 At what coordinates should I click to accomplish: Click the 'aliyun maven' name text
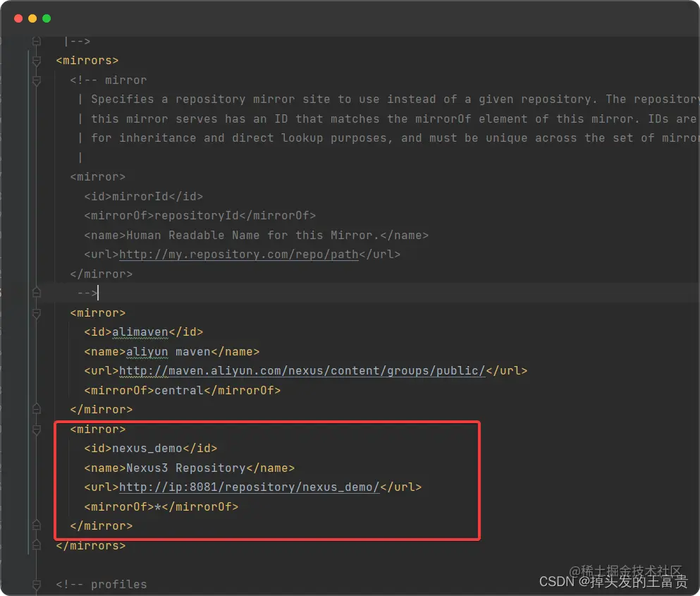click(168, 352)
